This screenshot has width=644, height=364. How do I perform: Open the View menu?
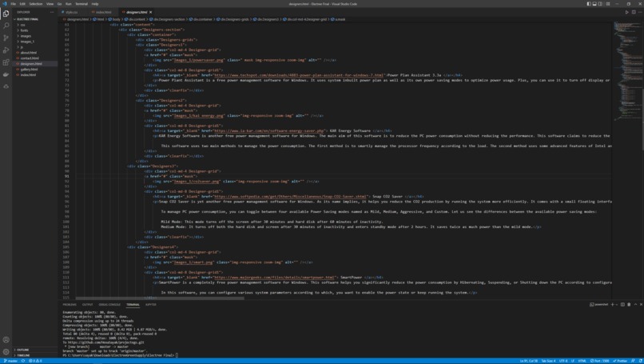click(x=50, y=4)
